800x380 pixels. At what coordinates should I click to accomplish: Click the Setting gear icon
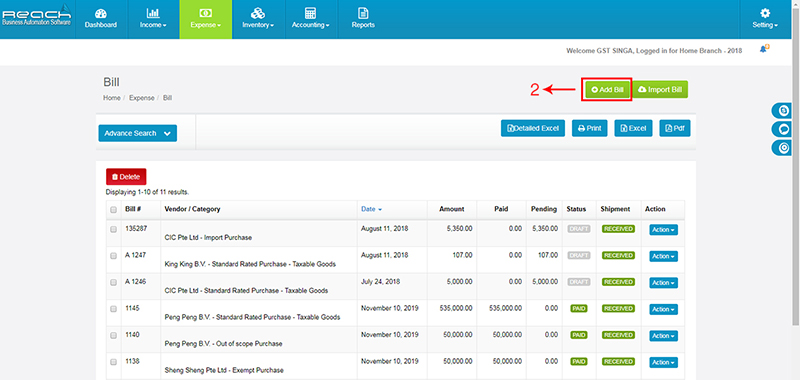[765, 14]
